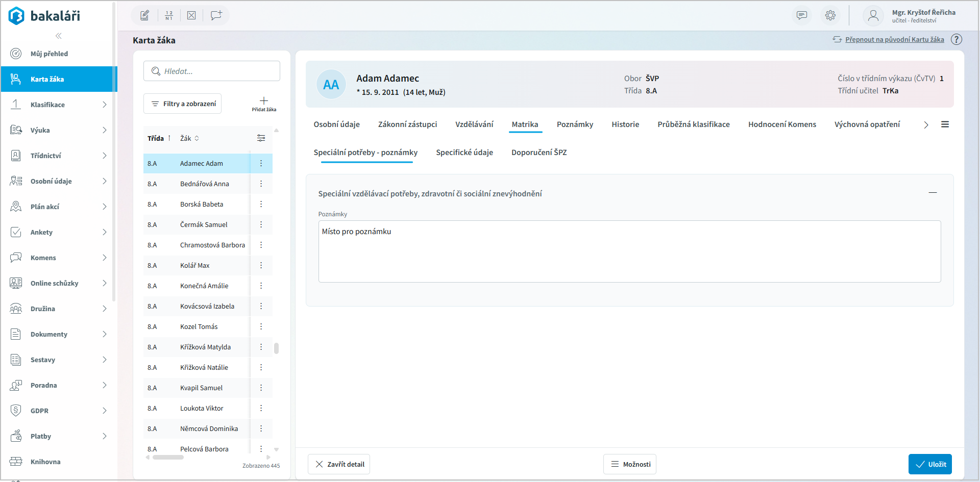Viewport: 980px width, 482px height.
Task: Show more tabs with right chevron arrow
Action: pyautogui.click(x=926, y=125)
